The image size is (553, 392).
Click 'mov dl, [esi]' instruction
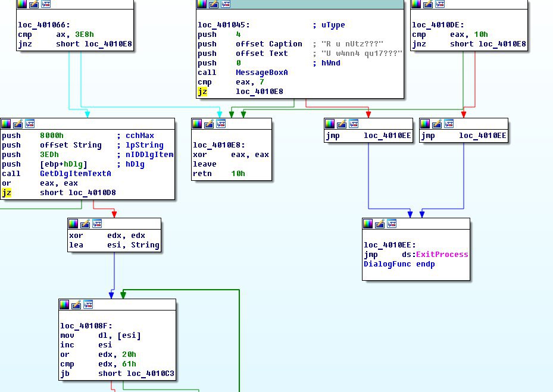101,335
